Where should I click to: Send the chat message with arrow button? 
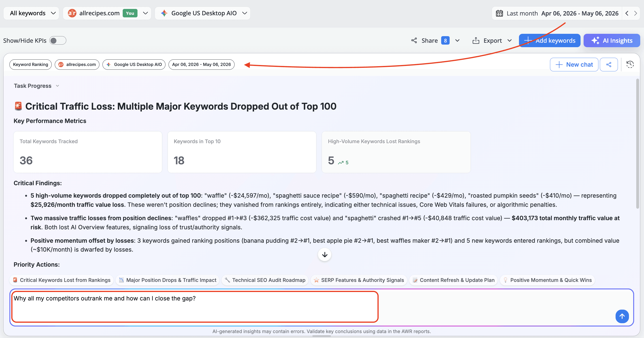click(x=622, y=316)
